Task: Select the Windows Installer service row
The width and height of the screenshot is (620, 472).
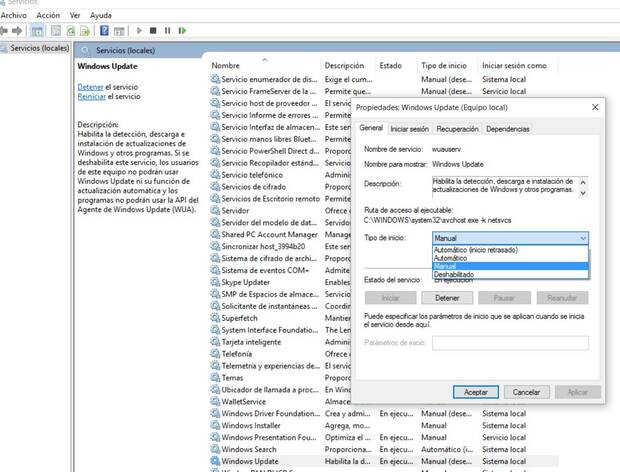Action: pyautogui.click(x=384, y=426)
